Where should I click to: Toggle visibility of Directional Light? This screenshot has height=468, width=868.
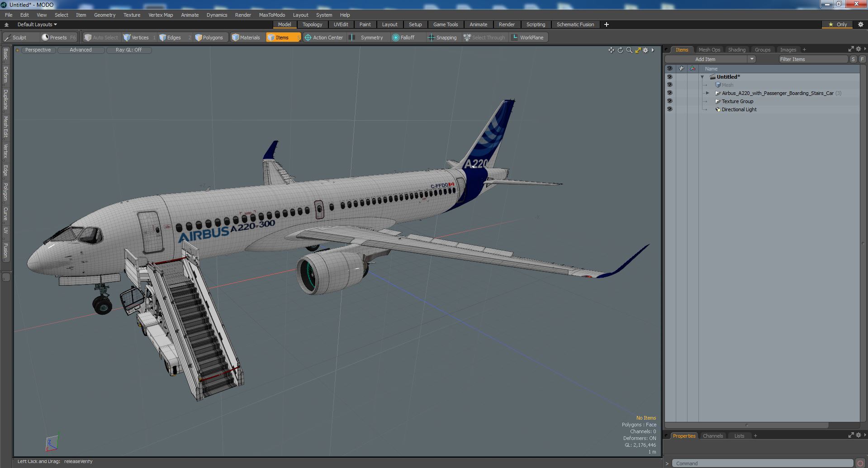point(669,109)
